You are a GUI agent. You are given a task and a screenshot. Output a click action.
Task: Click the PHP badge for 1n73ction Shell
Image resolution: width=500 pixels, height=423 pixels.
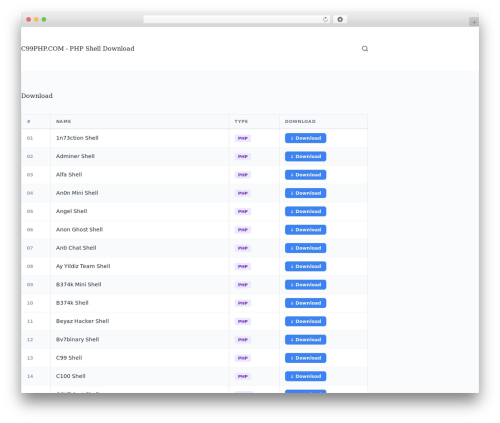[243, 138]
